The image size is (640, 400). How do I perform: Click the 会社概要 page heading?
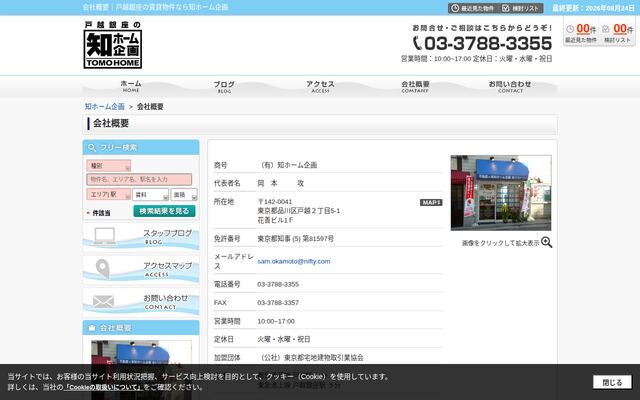[111, 123]
